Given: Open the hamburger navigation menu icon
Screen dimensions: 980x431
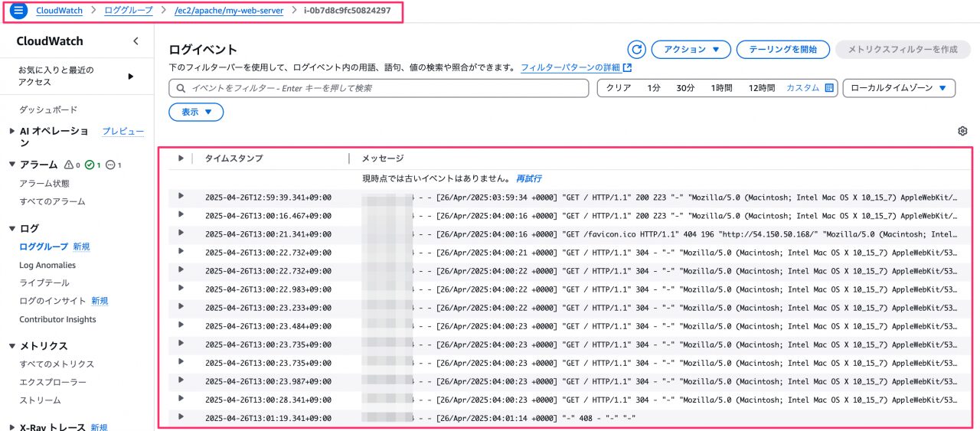Looking at the screenshot, I should 19,11.
